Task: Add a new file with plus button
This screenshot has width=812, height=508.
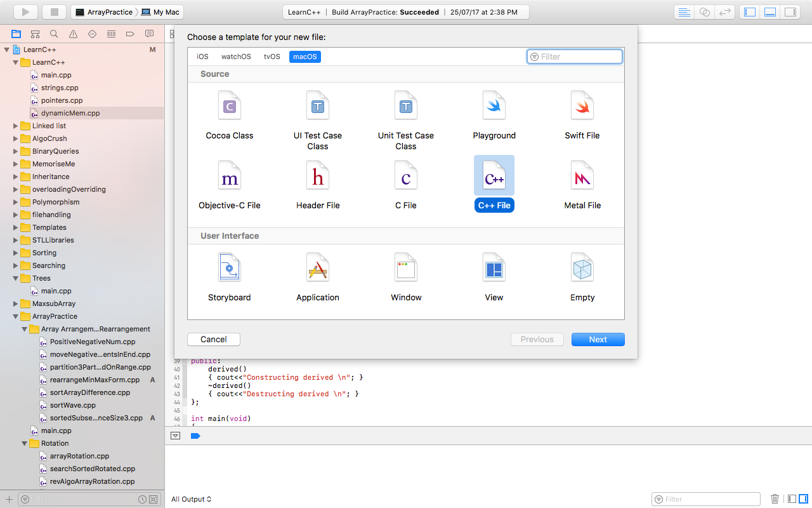Action: click(9, 499)
